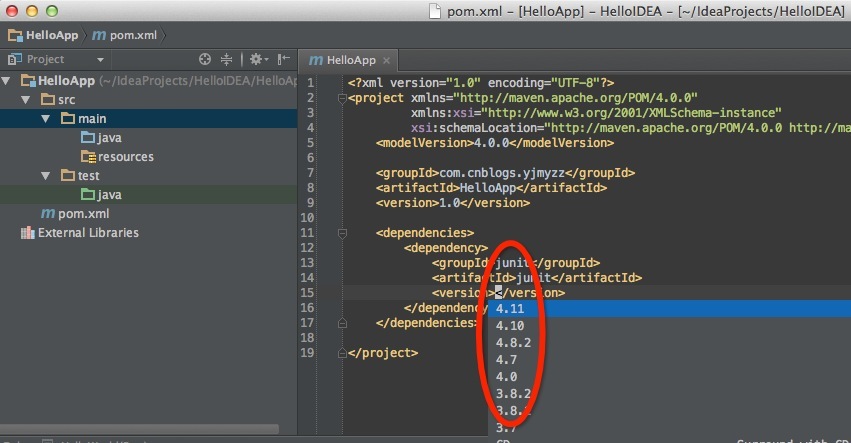851x443 pixels.
Task: Click the hide Project panel icon
Action: click(283, 59)
